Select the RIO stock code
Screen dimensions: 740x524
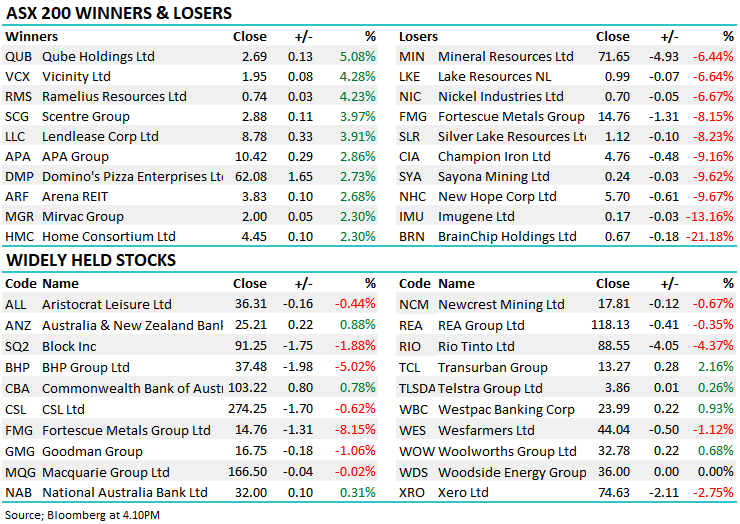pos(412,346)
